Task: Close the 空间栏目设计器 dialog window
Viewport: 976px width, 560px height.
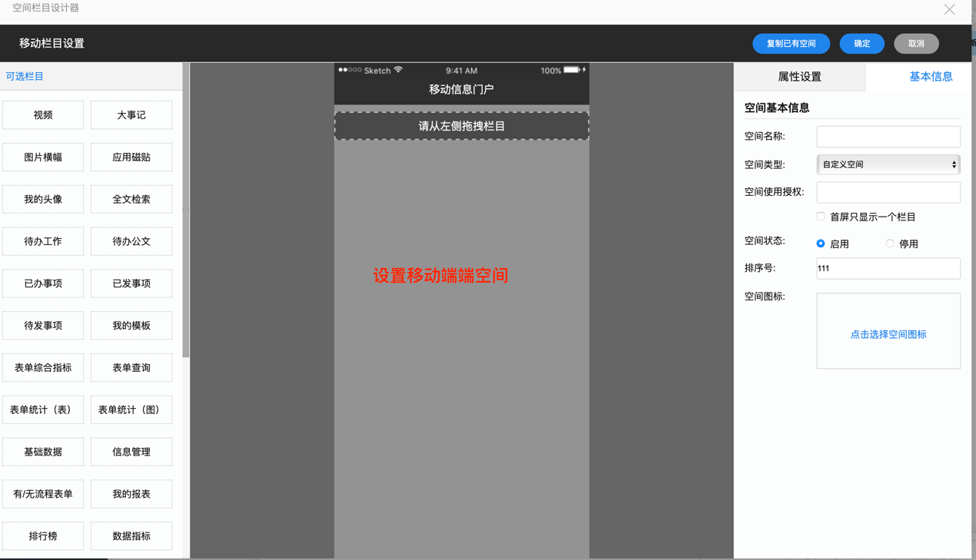Action: click(949, 9)
